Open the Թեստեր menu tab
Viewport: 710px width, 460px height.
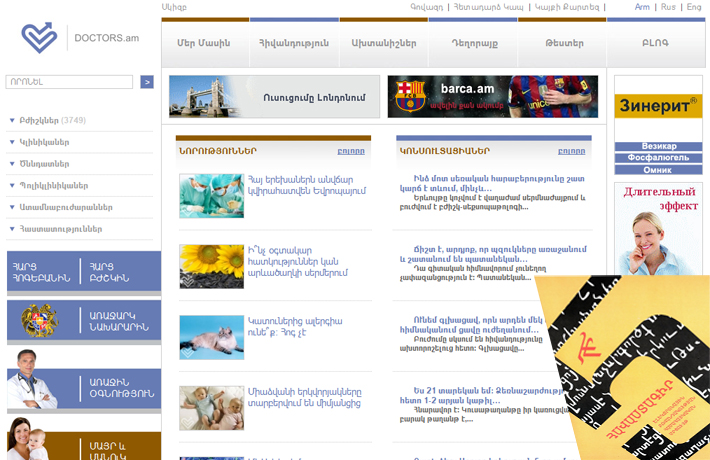click(x=564, y=43)
